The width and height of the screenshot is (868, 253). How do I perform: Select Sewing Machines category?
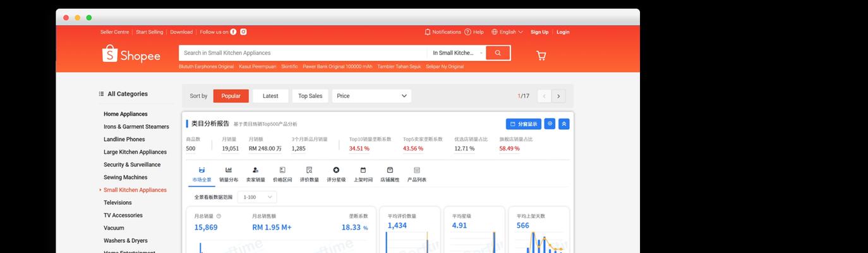(126, 177)
